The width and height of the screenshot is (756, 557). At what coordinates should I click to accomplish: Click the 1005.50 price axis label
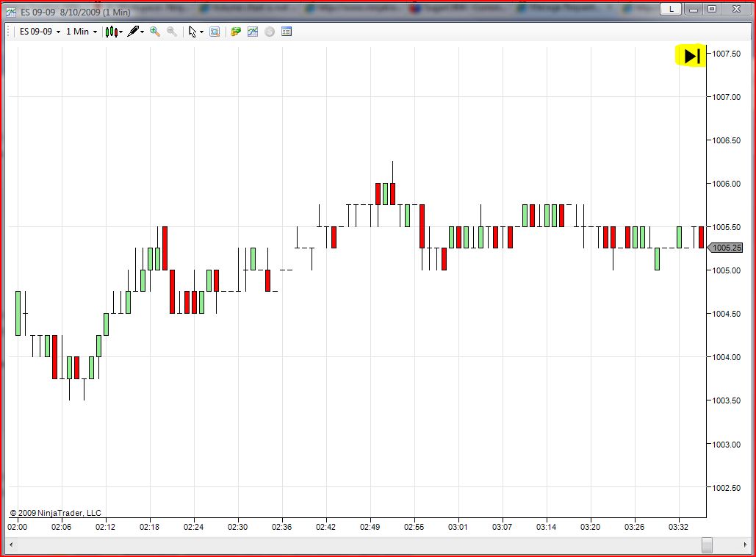(726, 227)
